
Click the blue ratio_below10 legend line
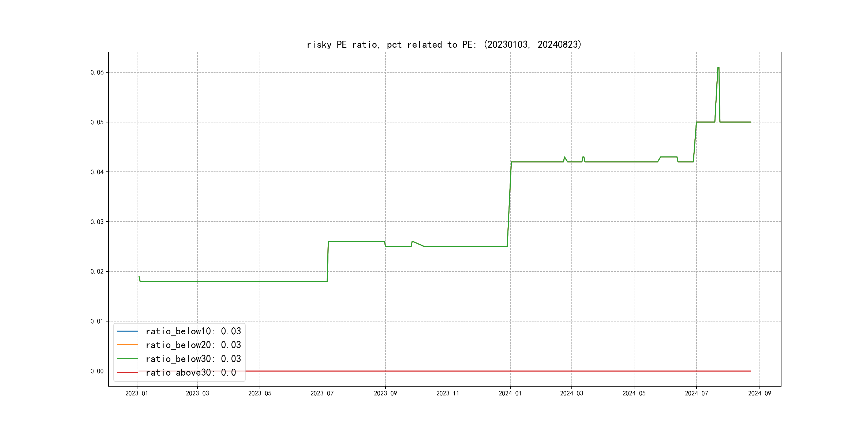point(127,331)
